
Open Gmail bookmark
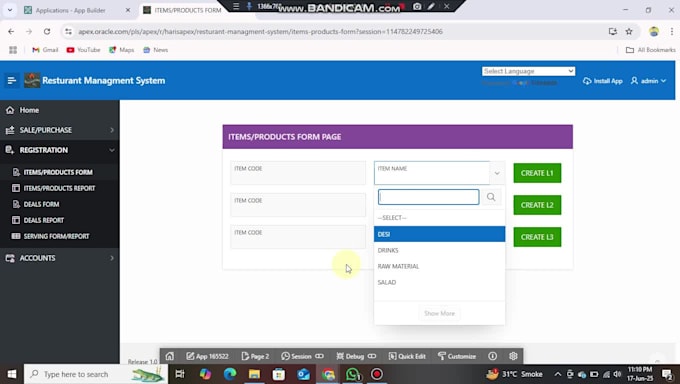point(45,50)
